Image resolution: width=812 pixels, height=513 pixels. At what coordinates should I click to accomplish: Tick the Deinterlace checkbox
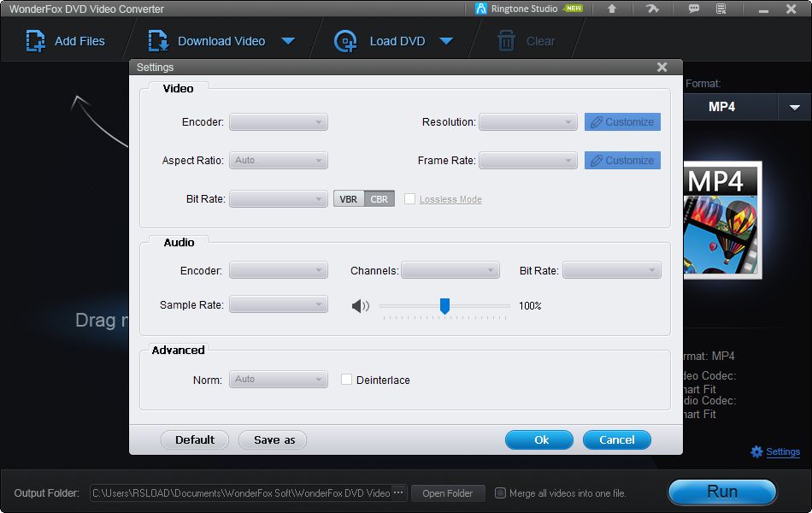pyautogui.click(x=346, y=380)
